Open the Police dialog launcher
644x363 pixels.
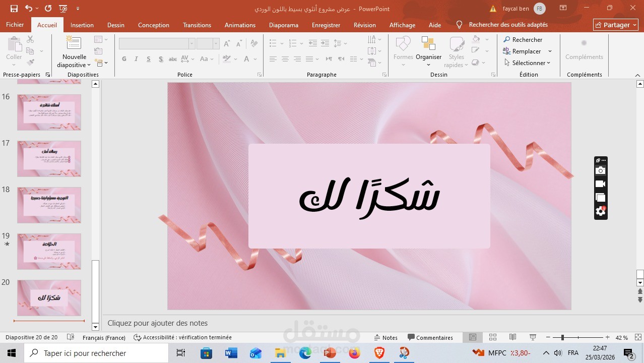pos(260,75)
